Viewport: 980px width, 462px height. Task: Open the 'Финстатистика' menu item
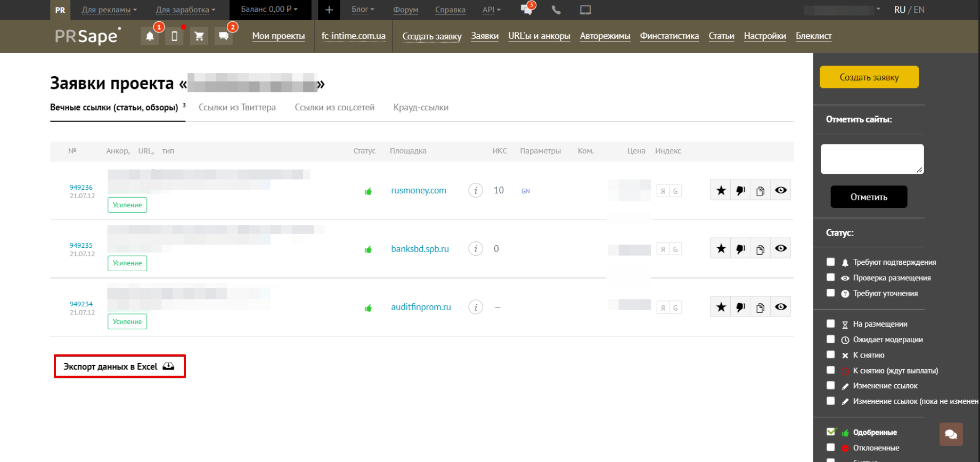[x=669, y=36]
